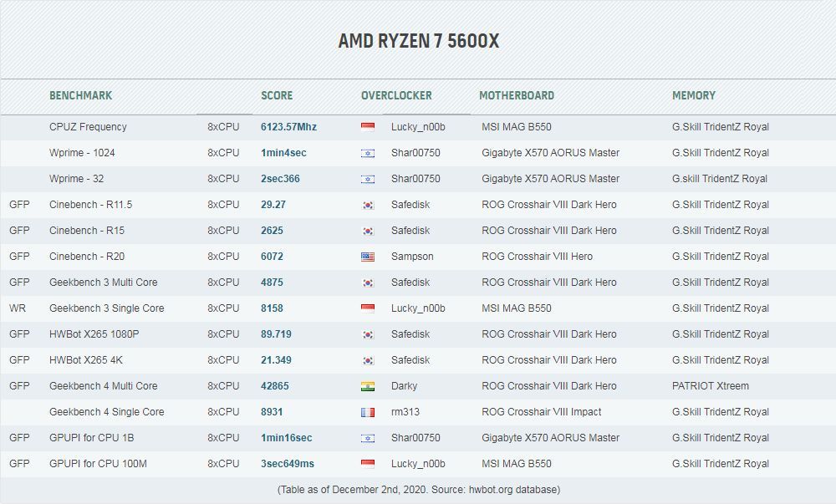Open the 89.719 HWBot X265 score
The image size is (836, 504).
(x=276, y=334)
